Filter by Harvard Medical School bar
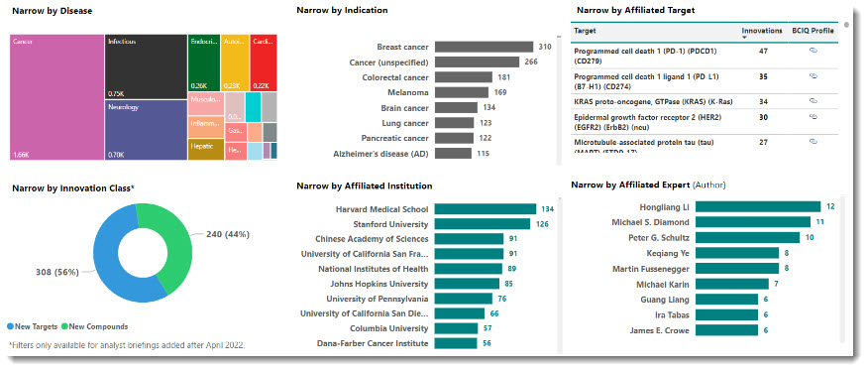The image size is (868, 371). coord(486,209)
